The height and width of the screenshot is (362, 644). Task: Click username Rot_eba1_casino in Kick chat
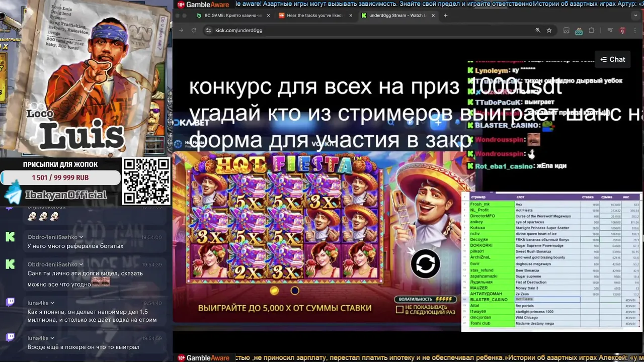[x=505, y=166]
